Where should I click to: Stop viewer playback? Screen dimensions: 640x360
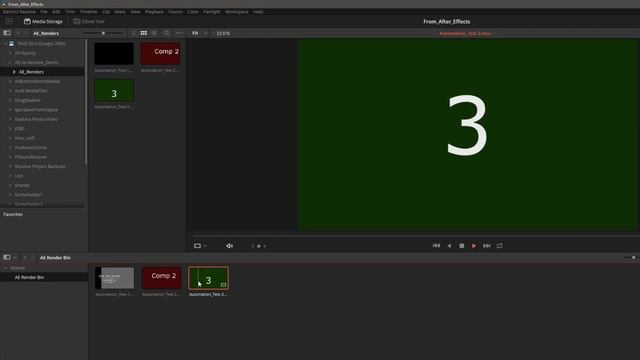[x=462, y=246]
